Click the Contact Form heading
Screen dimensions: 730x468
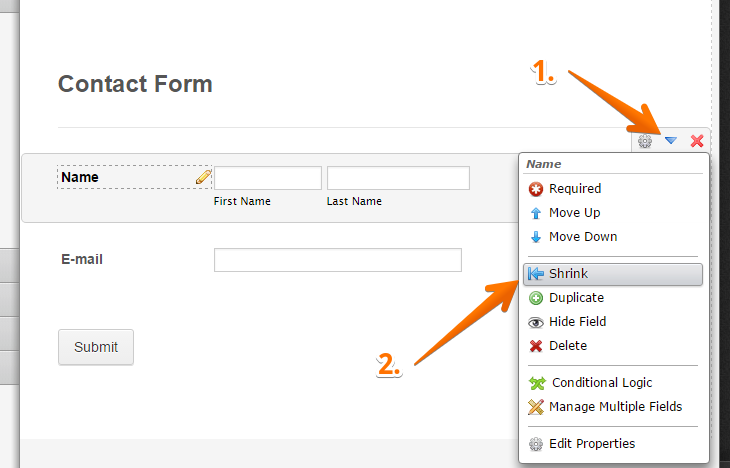135,83
